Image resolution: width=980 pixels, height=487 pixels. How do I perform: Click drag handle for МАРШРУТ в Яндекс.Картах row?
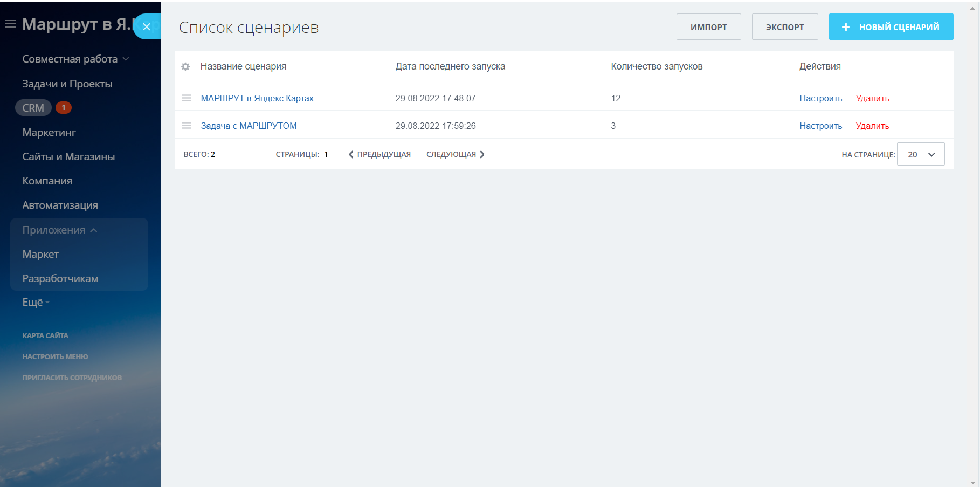[x=187, y=98]
